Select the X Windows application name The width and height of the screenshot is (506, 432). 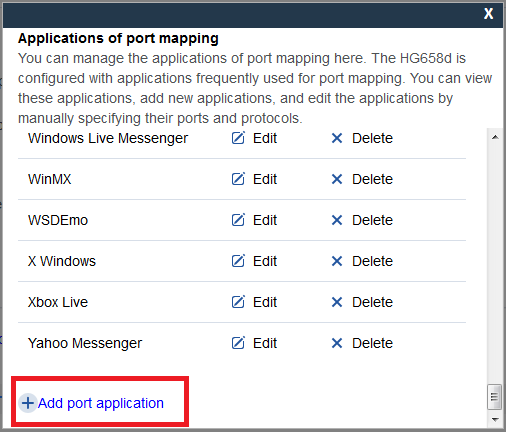tap(62, 261)
